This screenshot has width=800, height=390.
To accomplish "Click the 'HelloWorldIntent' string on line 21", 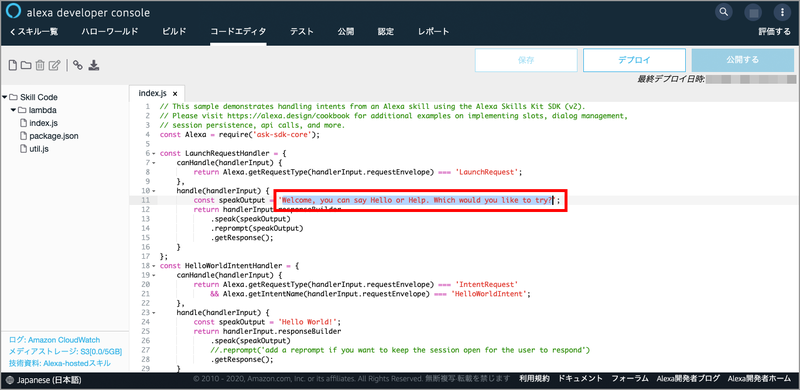I will 490,294.
